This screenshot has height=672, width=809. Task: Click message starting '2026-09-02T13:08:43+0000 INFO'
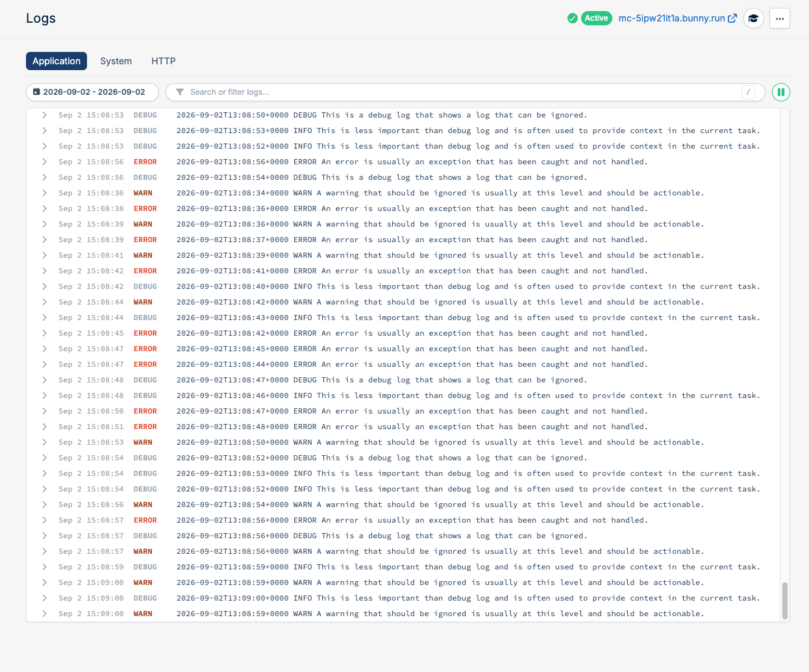468,317
